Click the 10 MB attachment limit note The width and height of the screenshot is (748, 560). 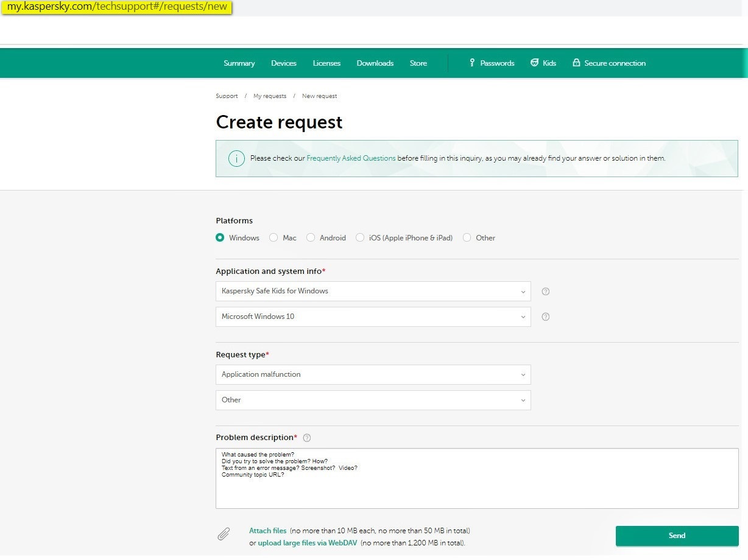coord(379,531)
